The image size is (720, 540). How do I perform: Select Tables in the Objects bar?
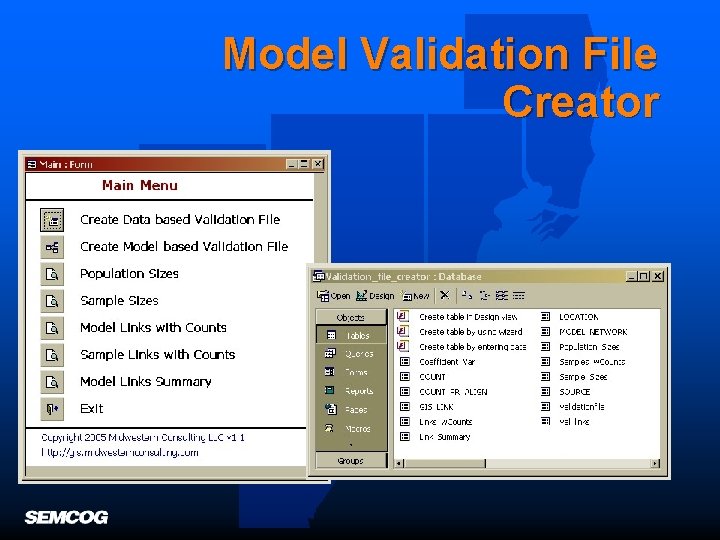click(351, 335)
